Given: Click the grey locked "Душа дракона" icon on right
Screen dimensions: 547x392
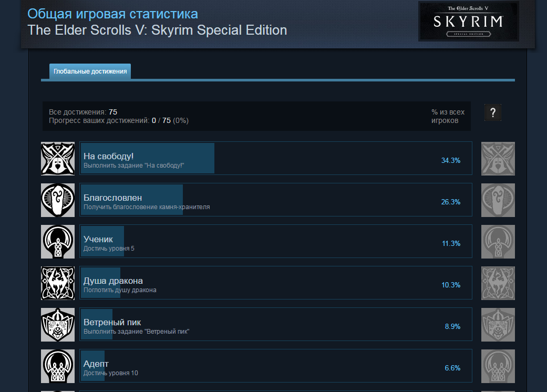Looking at the screenshot, I should 498,283.
